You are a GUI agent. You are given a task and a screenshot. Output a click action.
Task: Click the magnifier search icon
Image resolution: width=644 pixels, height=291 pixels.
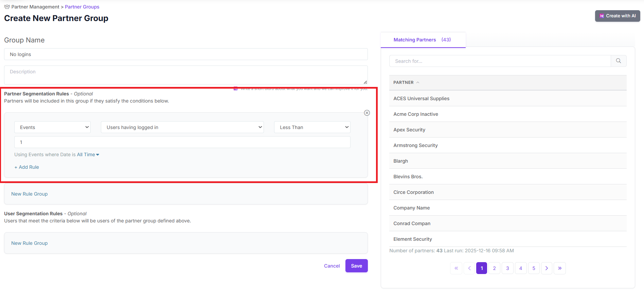(619, 61)
